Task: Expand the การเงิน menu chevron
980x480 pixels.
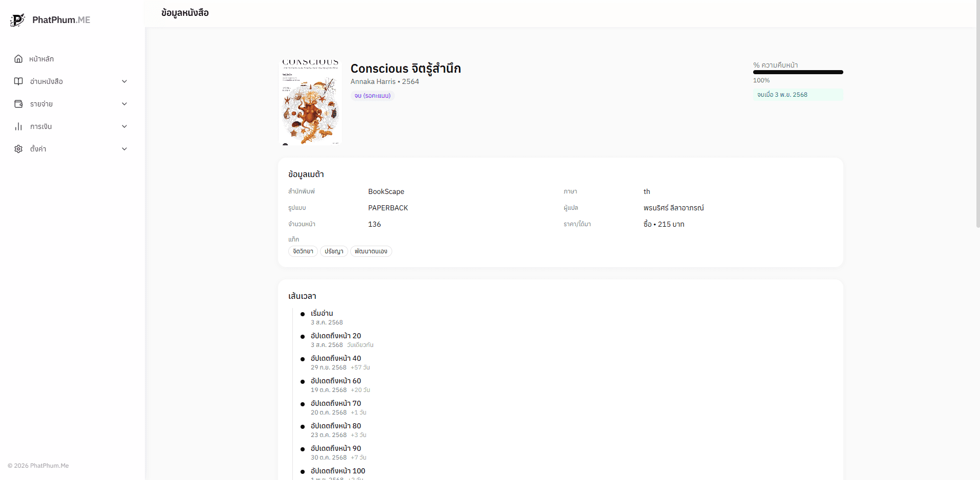Action: (x=124, y=126)
